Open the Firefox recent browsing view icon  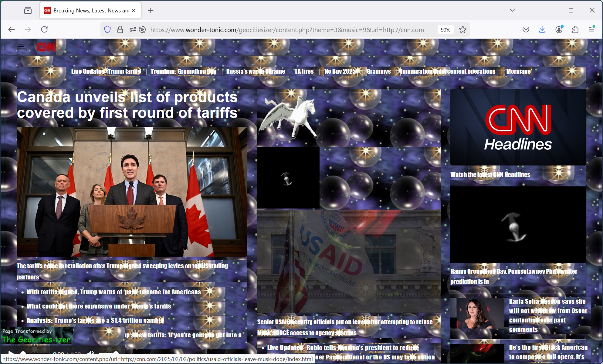point(28,11)
